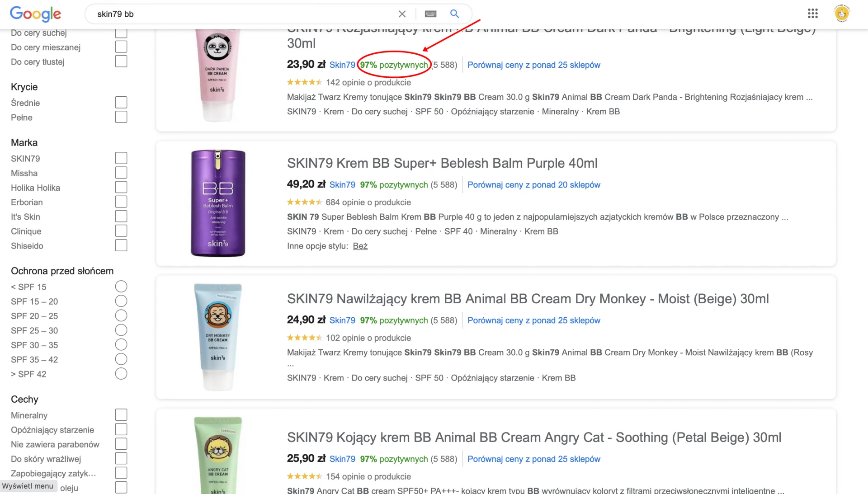Select the SPF 20 – 25 radio option
The height and width of the screenshot is (494, 868).
(x=121, y=316)
